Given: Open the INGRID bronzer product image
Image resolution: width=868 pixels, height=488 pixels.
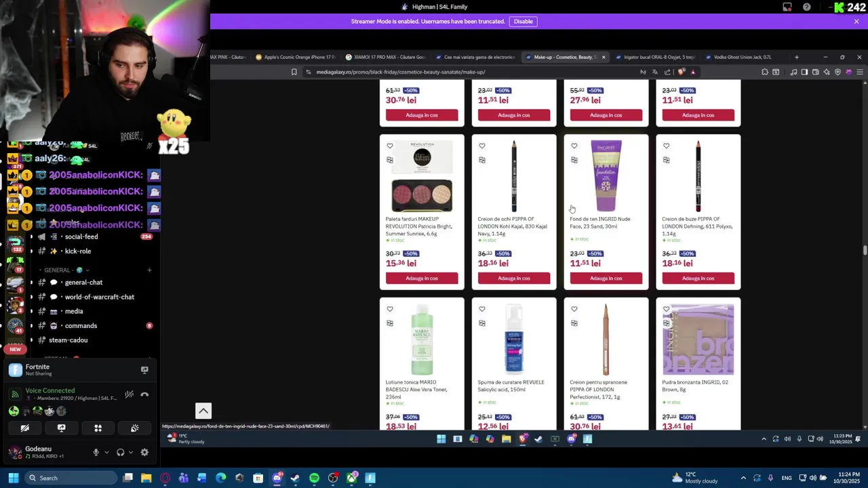Looking at the screenshot, I should (698, 340).
